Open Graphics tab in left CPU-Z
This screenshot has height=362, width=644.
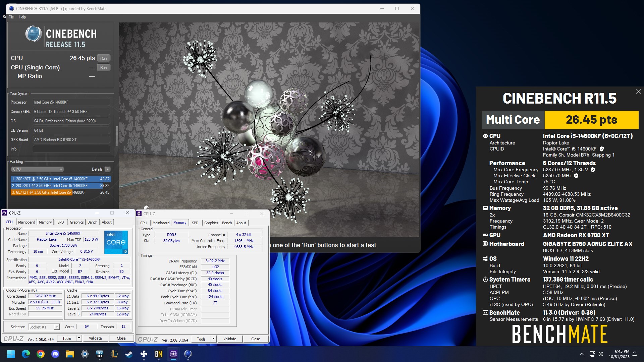coord(77,222)
